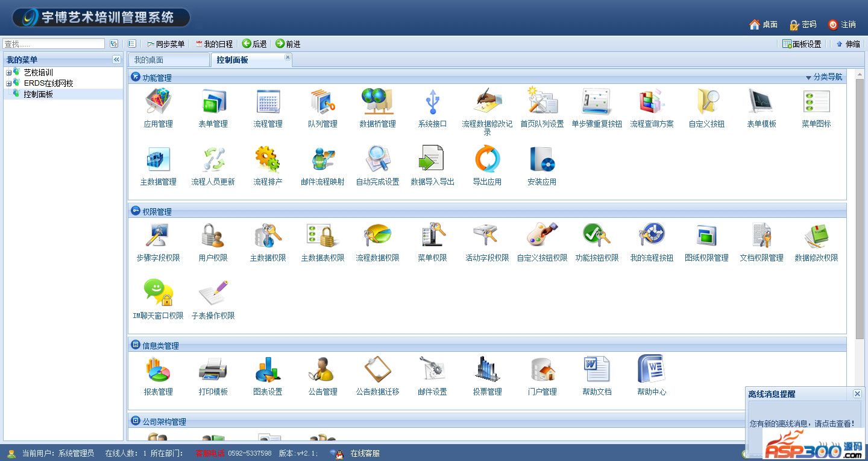Open the 功能按钮权限 icon
Image resolution: width=868 pixels, height=461 pixels.
pyautogui.click(x=597, y=235)
